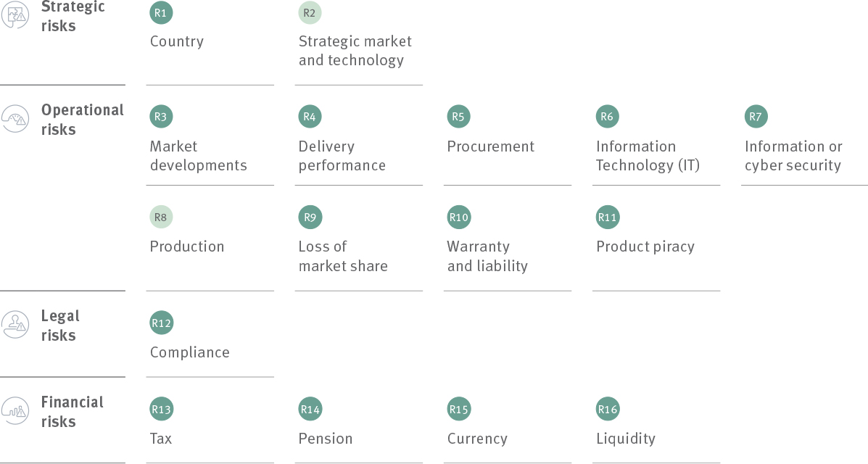Click the Pension risk label
Image resolution: width=868 pixels, height=464 pixels.
tap(325, 439)
